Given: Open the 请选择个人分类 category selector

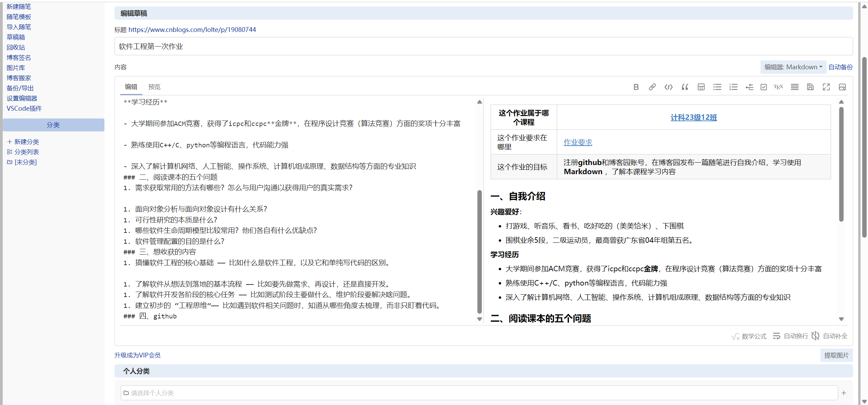Looking at the screenshot, I should (x=479, y=393).
